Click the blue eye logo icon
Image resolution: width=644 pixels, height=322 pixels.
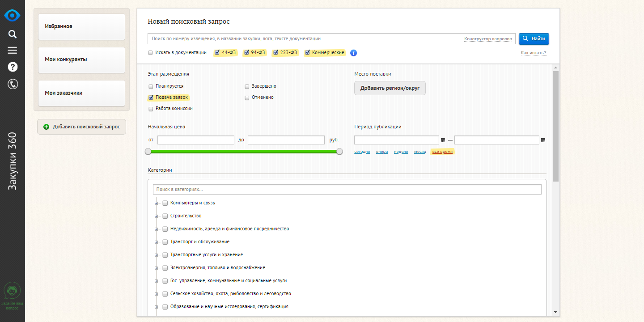coord(13,16)
